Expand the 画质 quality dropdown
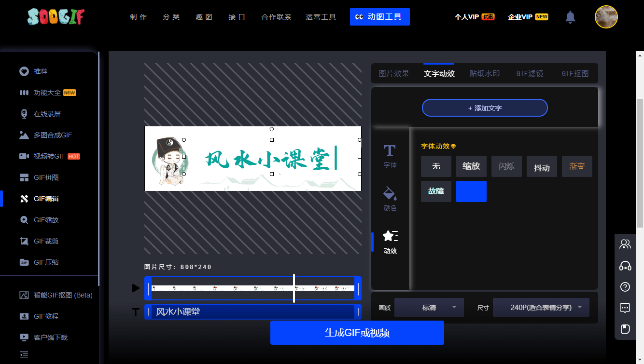The height and width of the screenshot is (364, 644). pos(429,308)
